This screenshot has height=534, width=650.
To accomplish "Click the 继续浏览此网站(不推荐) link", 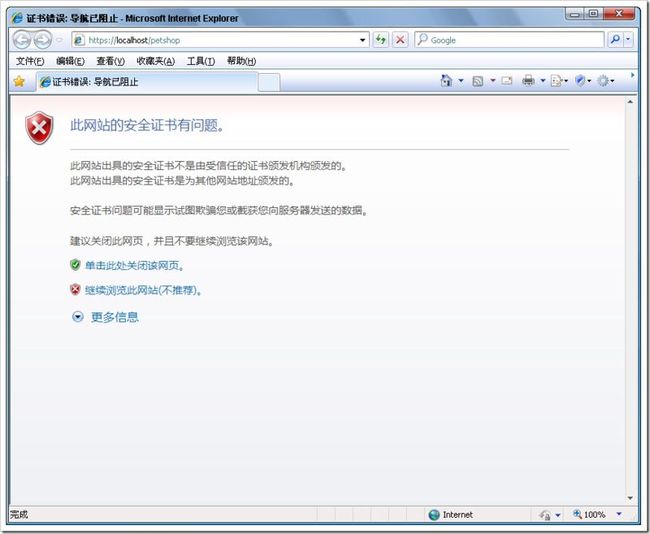I will 143,290.
